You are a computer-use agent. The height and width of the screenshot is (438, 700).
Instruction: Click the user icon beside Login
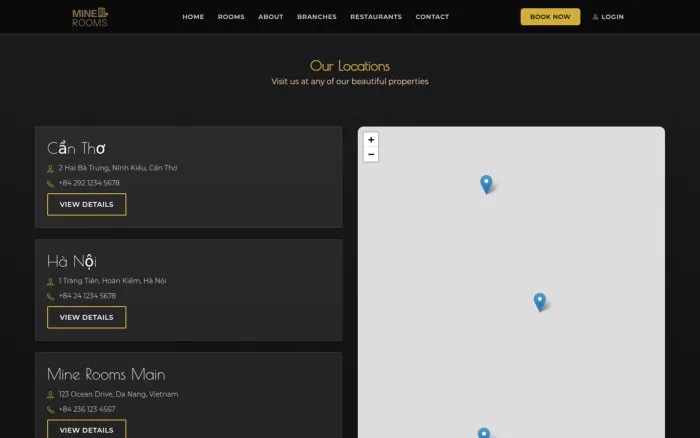(x=595, y=17)
